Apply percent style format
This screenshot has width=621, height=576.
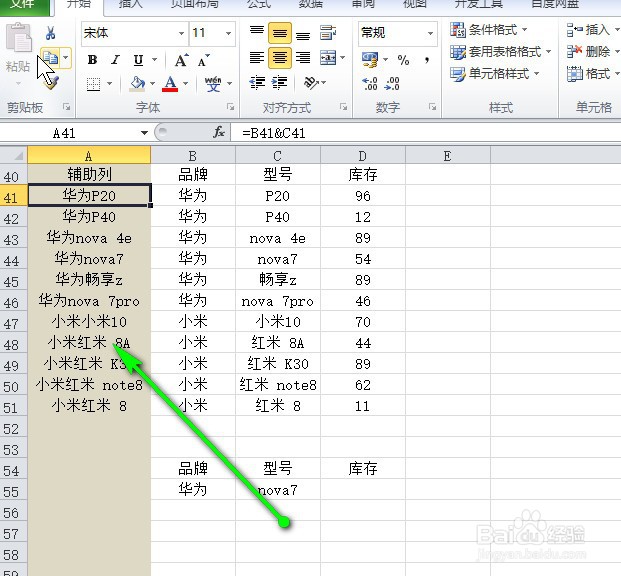[x=403, y=60]
